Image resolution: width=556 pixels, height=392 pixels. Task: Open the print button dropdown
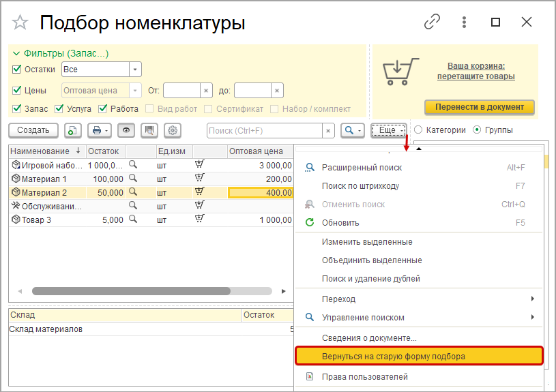pos(99,130)
